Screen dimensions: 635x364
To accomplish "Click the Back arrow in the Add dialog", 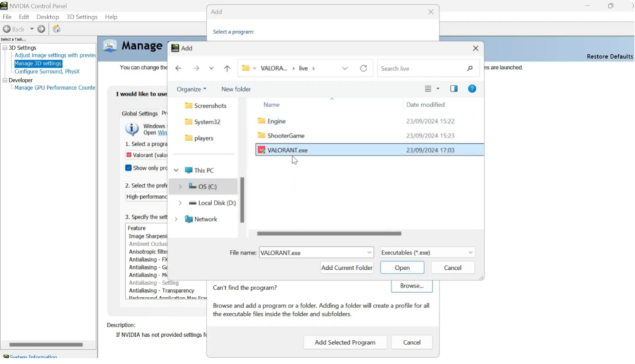I will (x=179, y=68).
